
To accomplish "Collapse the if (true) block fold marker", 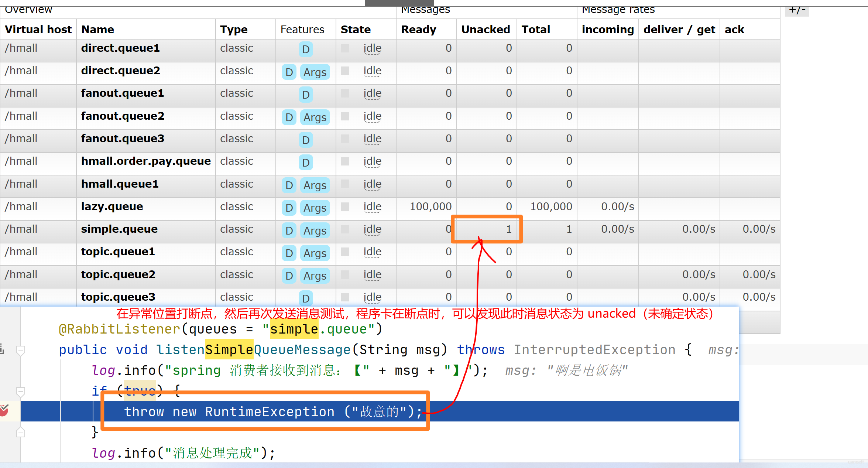I will coord(21,392).
